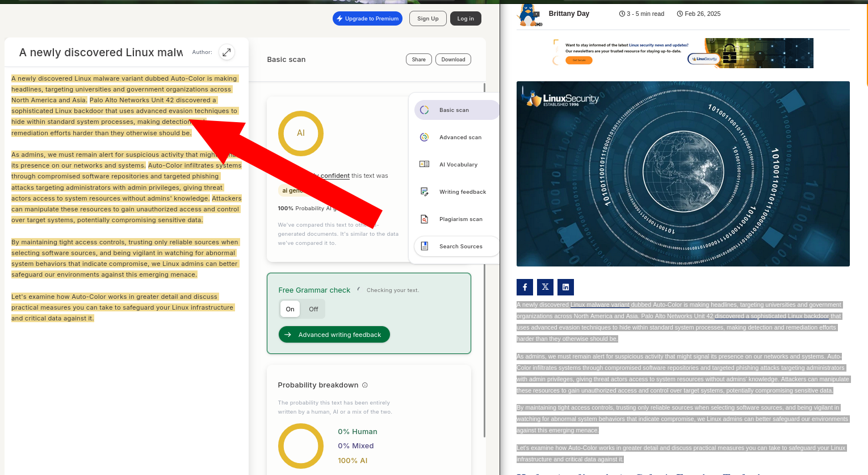Click the Probability breakdown info icon

[x=365, y=385]
